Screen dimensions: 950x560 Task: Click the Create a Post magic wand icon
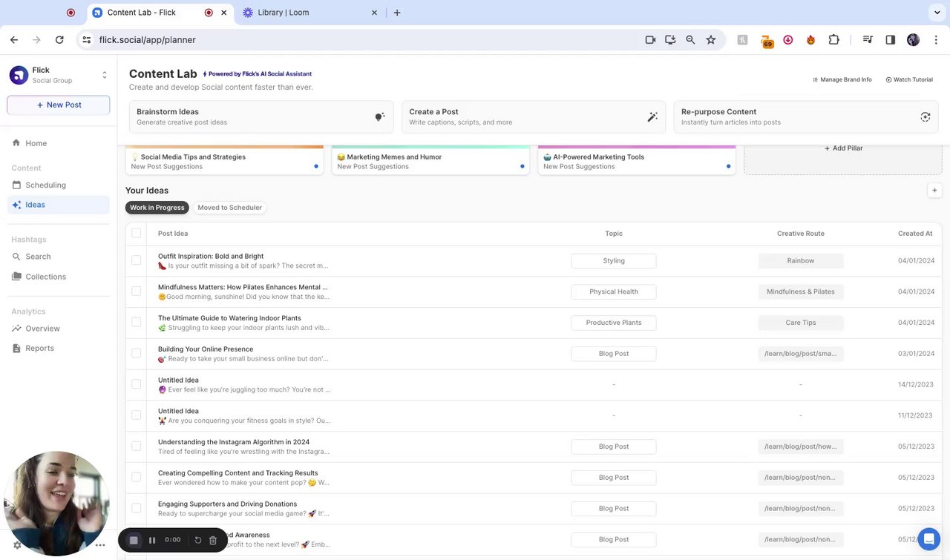652,117
